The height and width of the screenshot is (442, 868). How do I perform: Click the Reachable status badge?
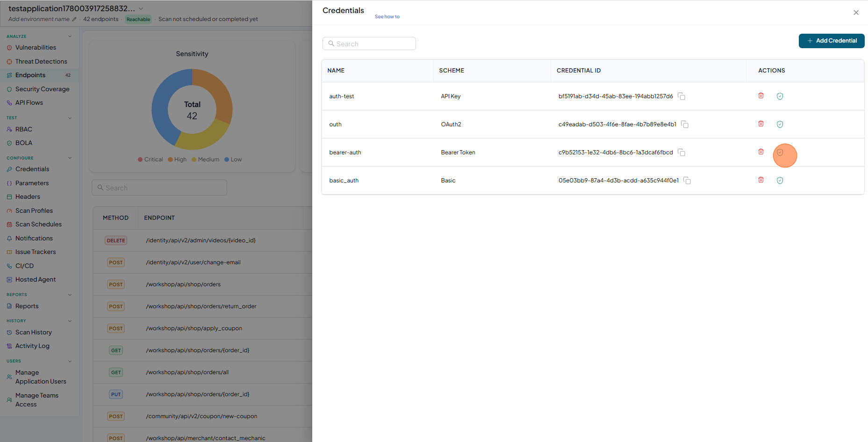tap(138, 19)
